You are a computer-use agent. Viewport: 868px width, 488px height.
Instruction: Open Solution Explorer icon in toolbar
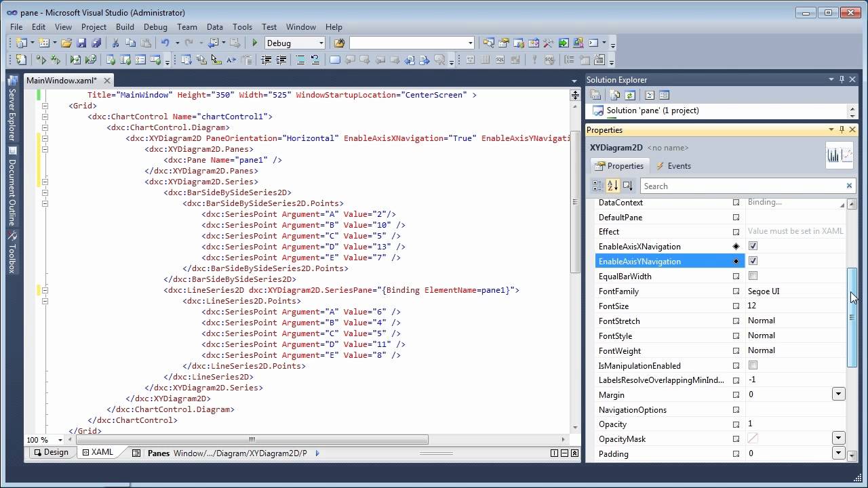click(x=489, y=43)
